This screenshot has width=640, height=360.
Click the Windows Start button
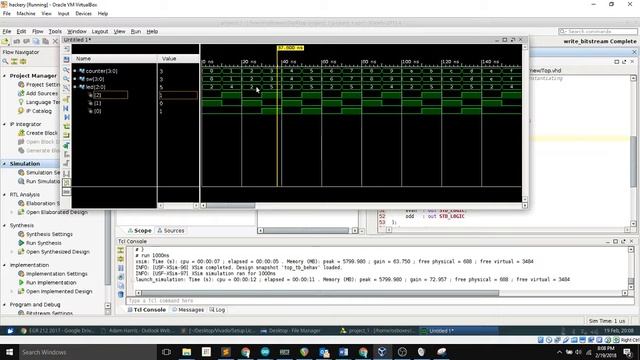(x=9, y=352)
